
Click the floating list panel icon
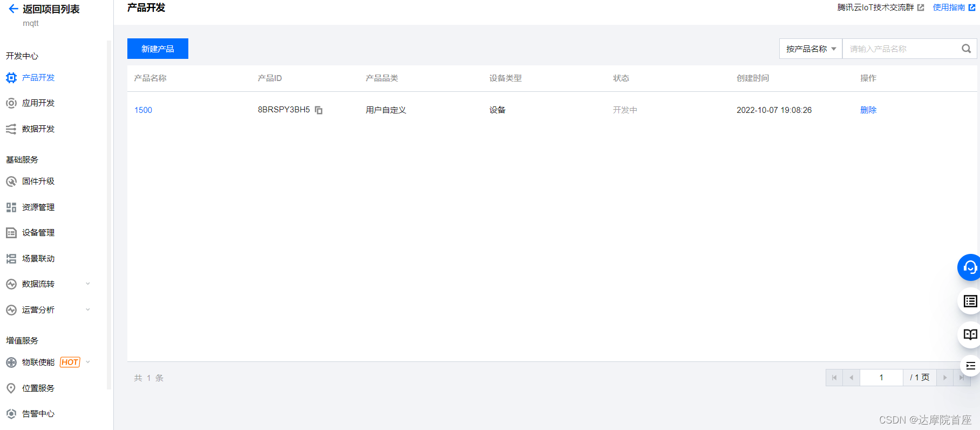[970, 301]
